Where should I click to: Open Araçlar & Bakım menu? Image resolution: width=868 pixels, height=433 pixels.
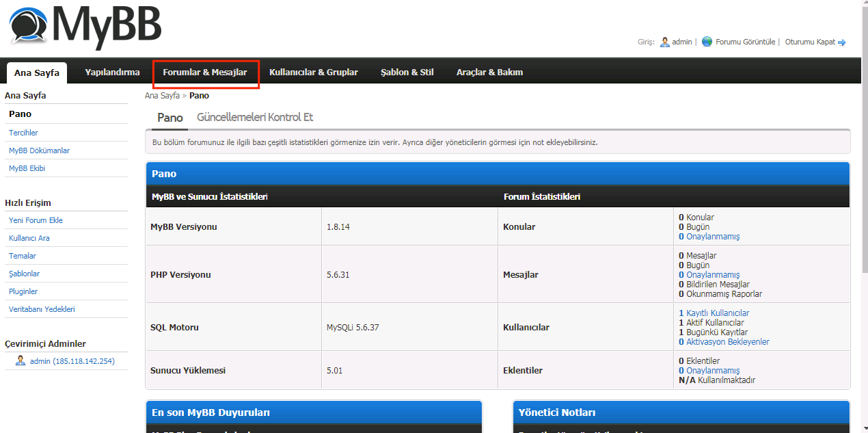click(x=490, y=72)
